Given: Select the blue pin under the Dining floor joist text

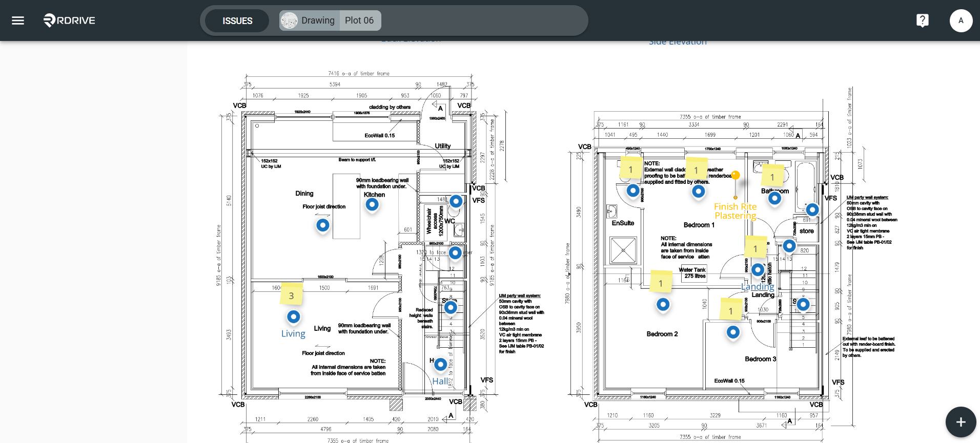Looking at the screenshot, I should click(x=322, y=225).
